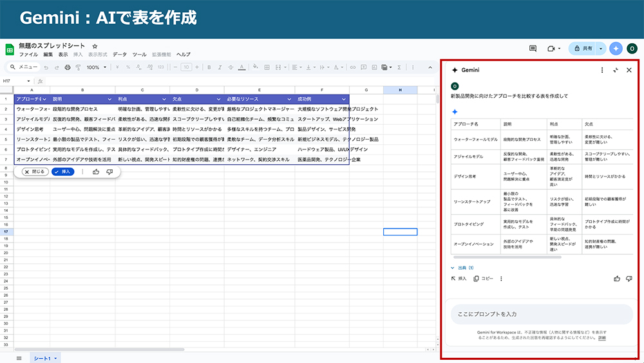Open the cell borders tool
The image size is (644, 363).
click(x=267, y=68)
